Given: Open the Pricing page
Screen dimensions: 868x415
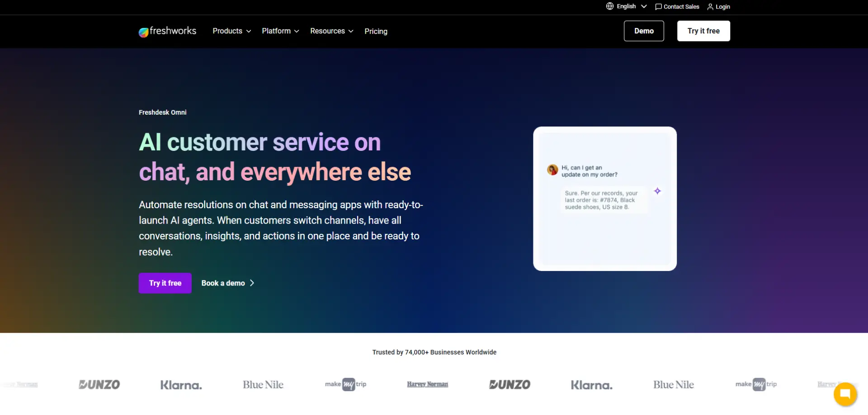Looking at the screenshot, I should click(x=376, y=31).
